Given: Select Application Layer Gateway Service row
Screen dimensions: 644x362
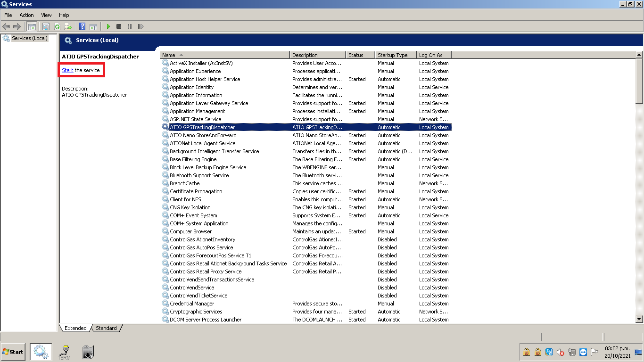Looking at the screenshot, I should point(306,103).
